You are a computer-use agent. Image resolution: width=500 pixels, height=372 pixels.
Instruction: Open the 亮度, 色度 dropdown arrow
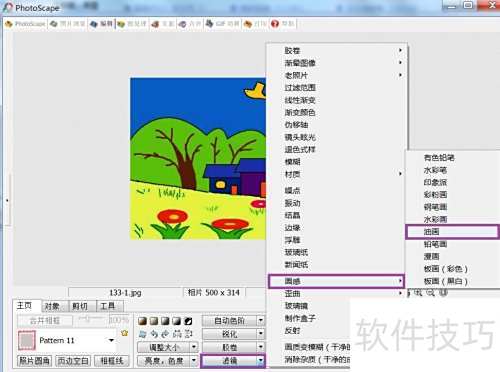coord(194,360)
